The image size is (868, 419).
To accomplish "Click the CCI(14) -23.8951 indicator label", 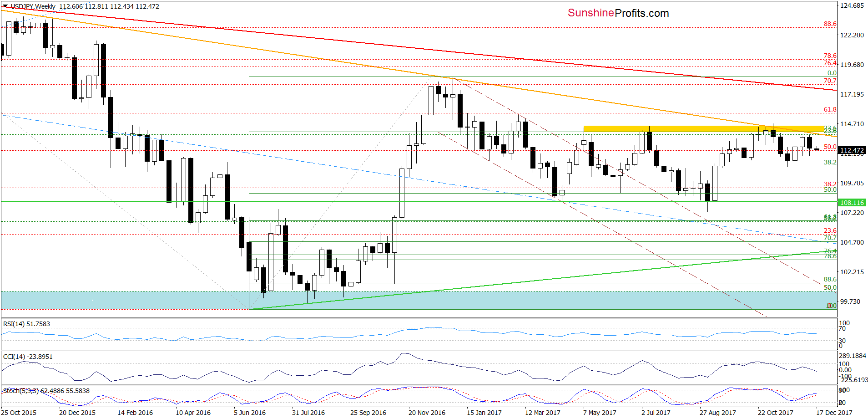I will pos(28,357).
